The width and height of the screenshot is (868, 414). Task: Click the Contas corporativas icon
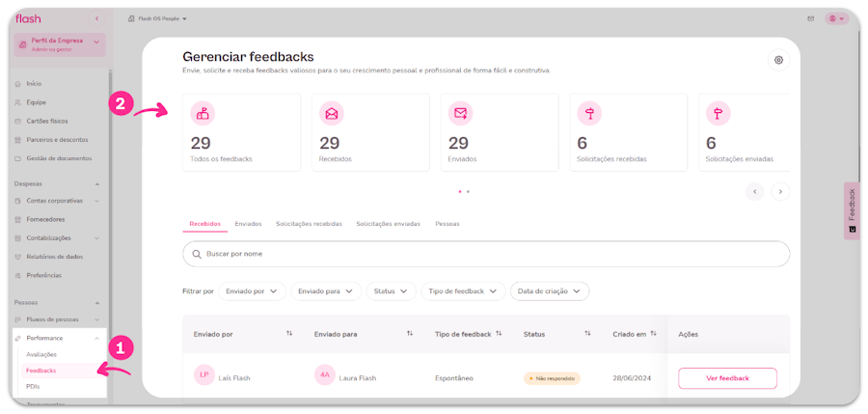click(x=17, y=201)
